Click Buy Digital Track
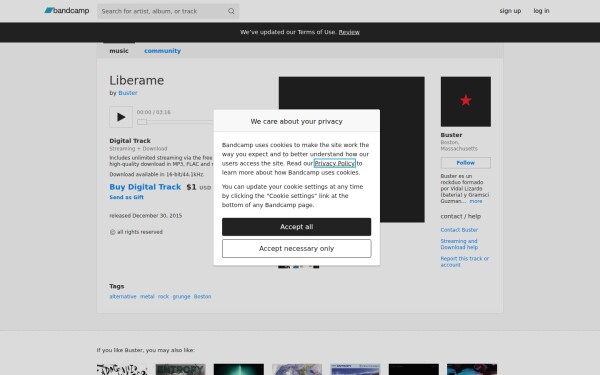The height and width of the screenshot is (375, 600). [145, 187]
